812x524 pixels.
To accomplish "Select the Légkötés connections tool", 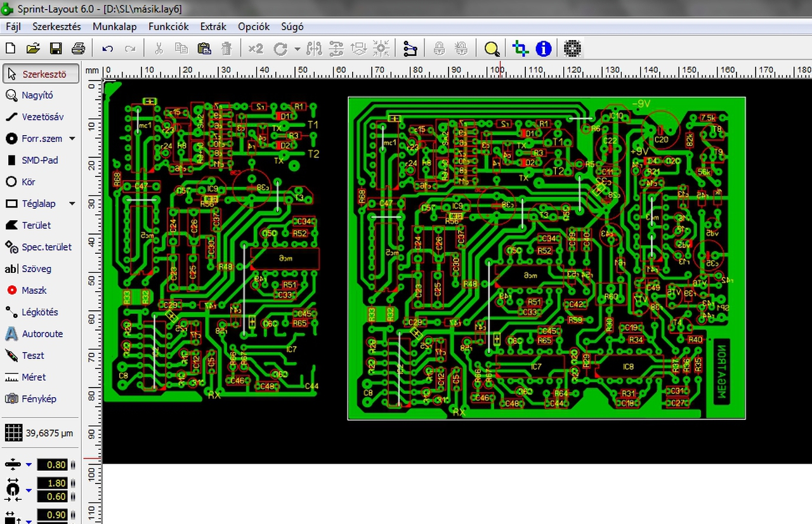I will pos(41,312).
